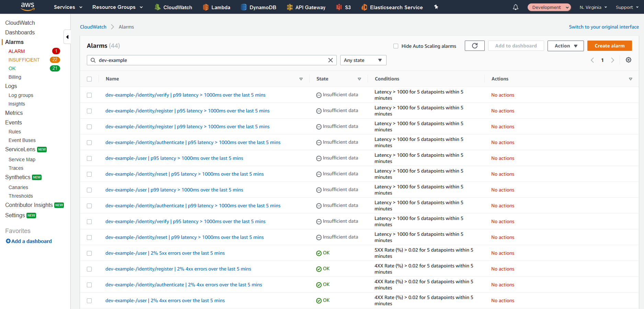Open the Resource Groups dropdown

(x=117, y=7)
